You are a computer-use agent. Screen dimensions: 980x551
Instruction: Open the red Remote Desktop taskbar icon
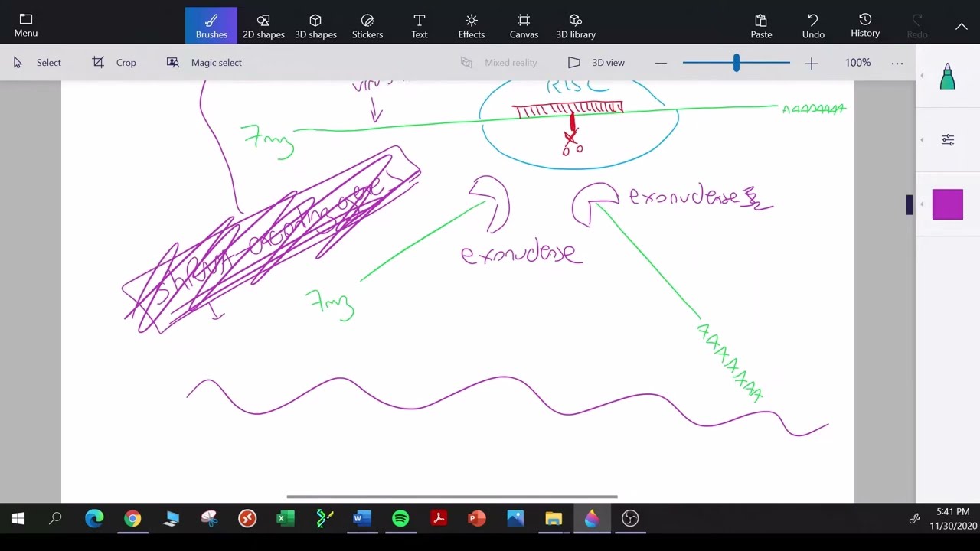[x=247, y=519]
